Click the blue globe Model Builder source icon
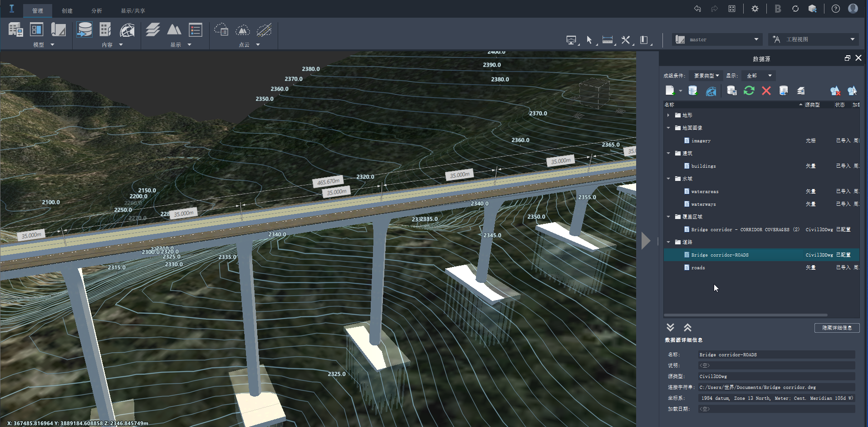Image resolution: width=868 pixels, height=427 pixels. coord(711,91)
